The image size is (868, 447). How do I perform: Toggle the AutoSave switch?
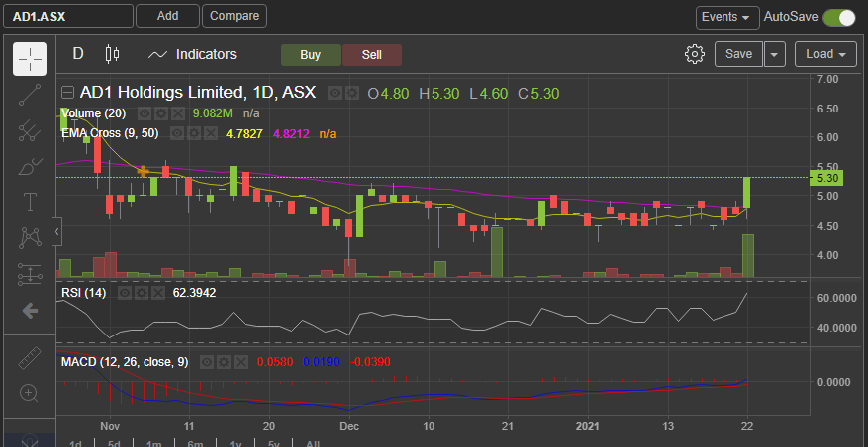tap(839, 17)
